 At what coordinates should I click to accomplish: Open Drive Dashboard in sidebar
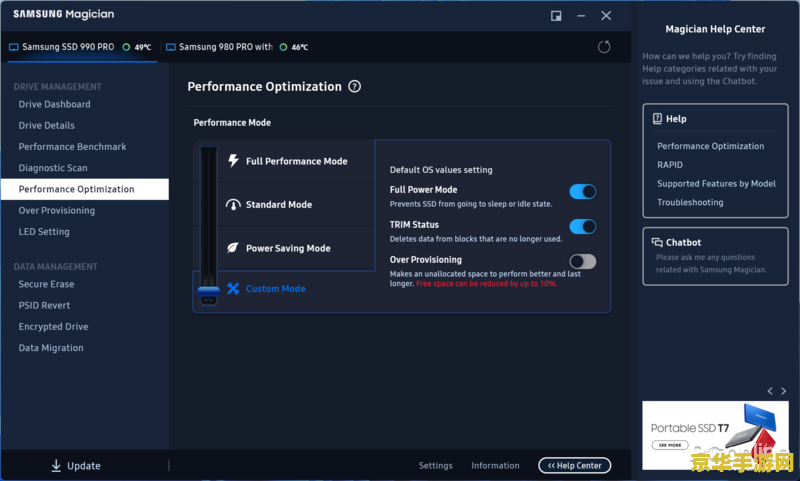tap(55, 104)
